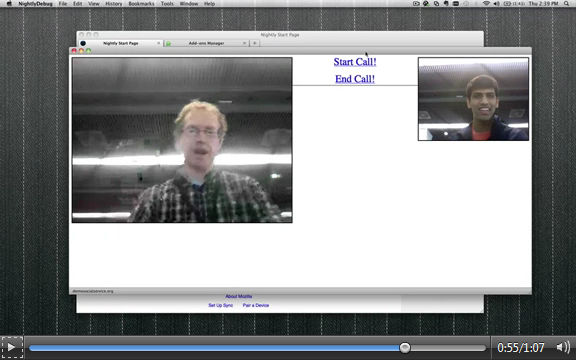The width and height of the screenshot is (576, 360).
Task: Open the Bookmarks menu
Action: 141,4
